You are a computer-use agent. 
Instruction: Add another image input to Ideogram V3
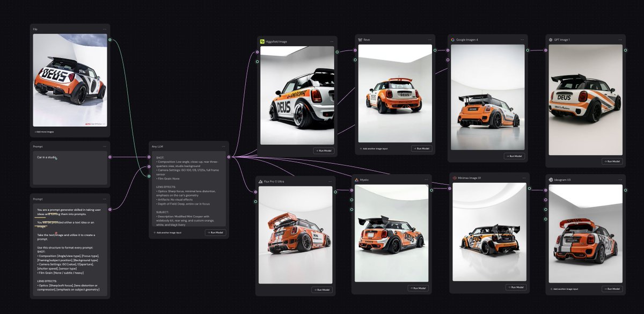565,289
